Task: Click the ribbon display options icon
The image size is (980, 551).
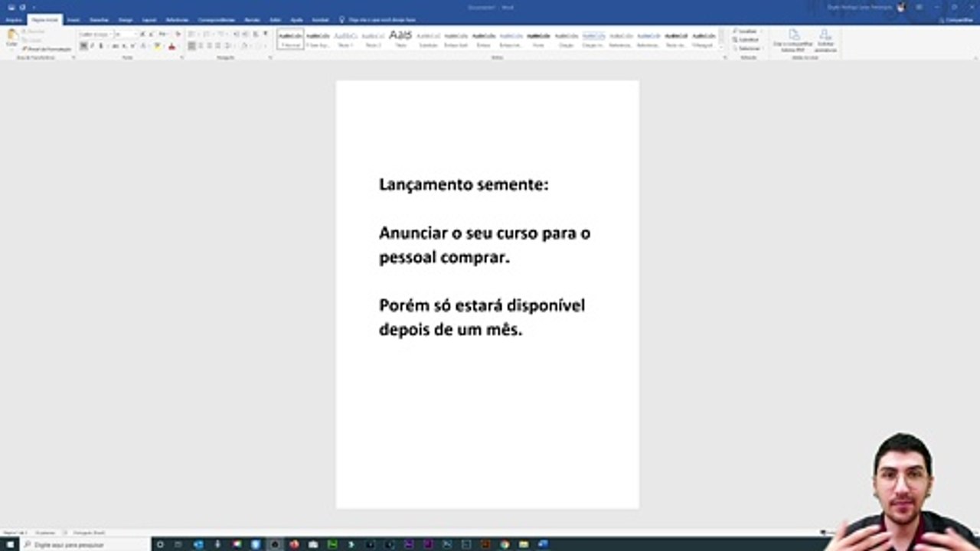Action: (919, 7)
